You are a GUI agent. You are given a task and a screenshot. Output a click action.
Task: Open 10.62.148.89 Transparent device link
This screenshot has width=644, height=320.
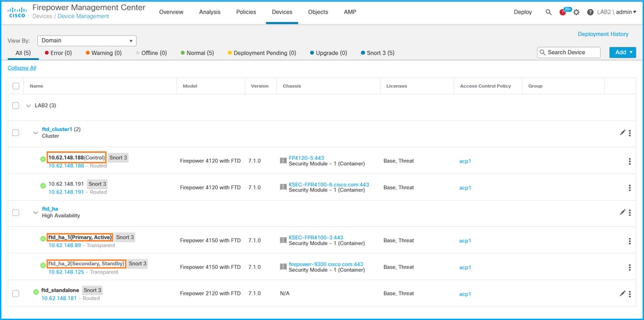[x=66, y=245]
